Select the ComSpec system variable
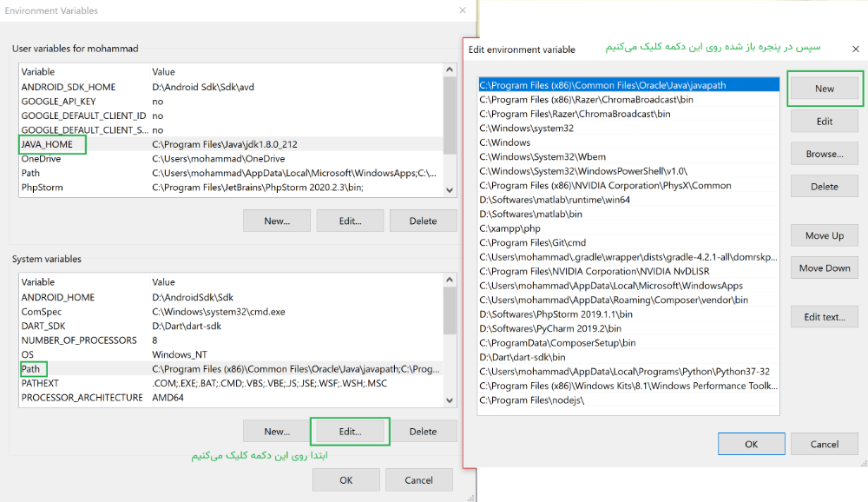The image size is (868, 502). [x=231, y=312]
